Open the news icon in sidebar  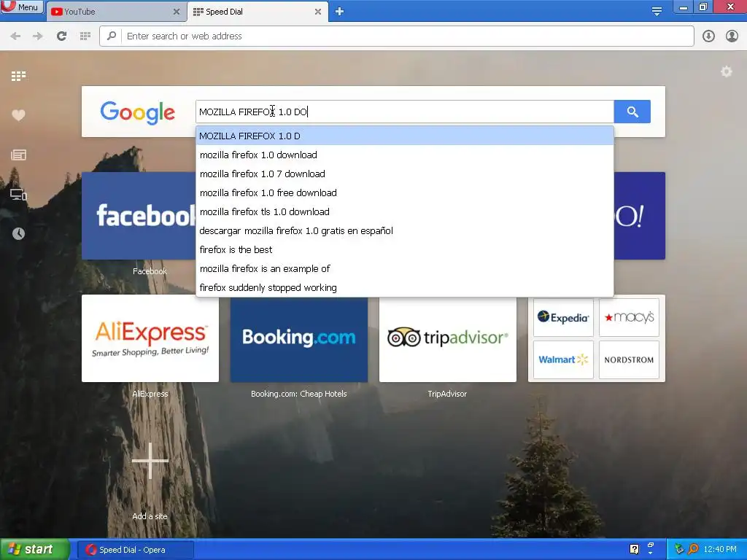coord(18,155)
